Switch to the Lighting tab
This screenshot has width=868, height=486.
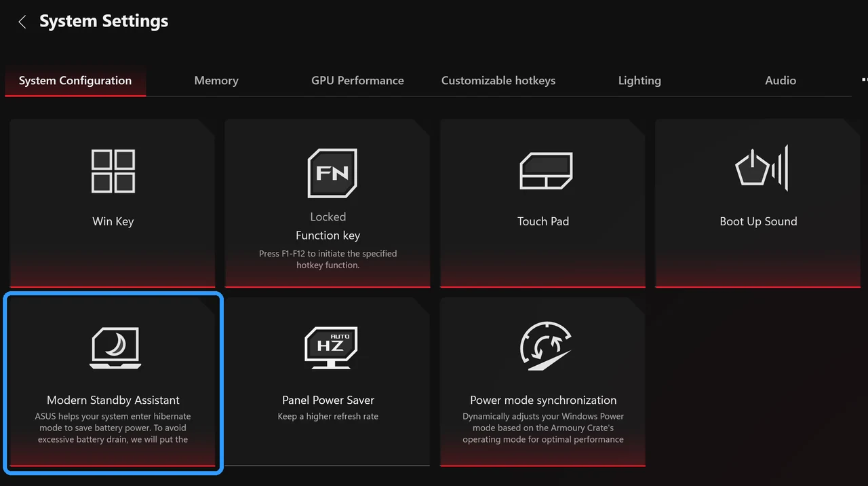(639, 80)
